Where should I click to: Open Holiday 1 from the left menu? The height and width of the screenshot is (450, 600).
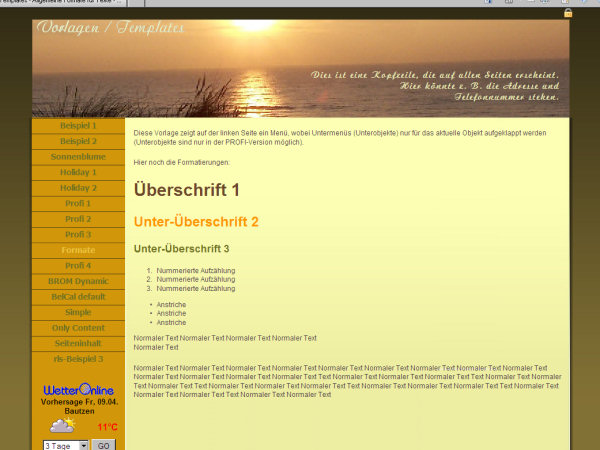coord(78,173)
